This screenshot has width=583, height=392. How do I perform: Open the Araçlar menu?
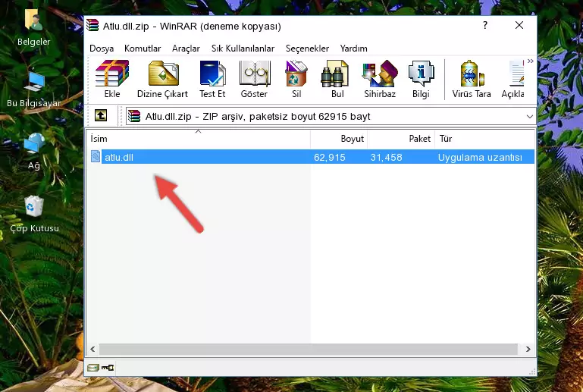186,49
